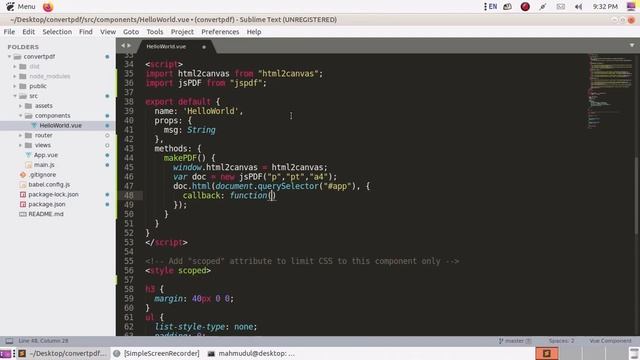The width and height of the screenshot is (640, 360).
Task: Expand the router folder
Action: [20, 135]
